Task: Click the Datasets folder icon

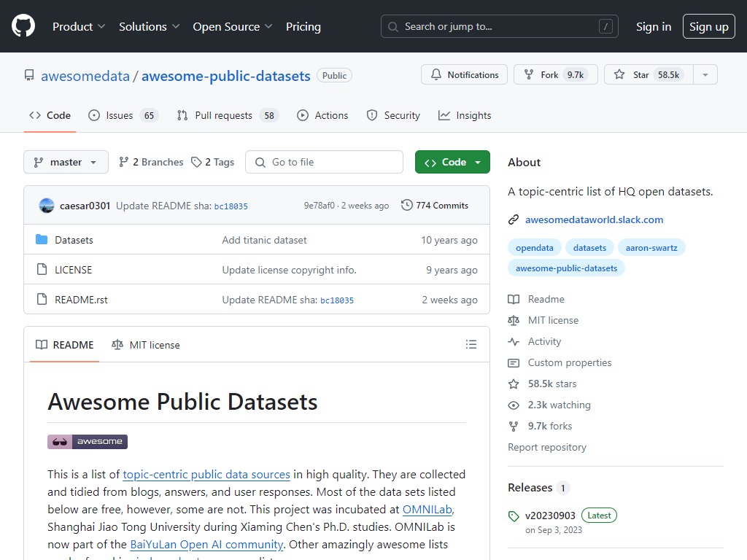Action: tap(42, 239)
